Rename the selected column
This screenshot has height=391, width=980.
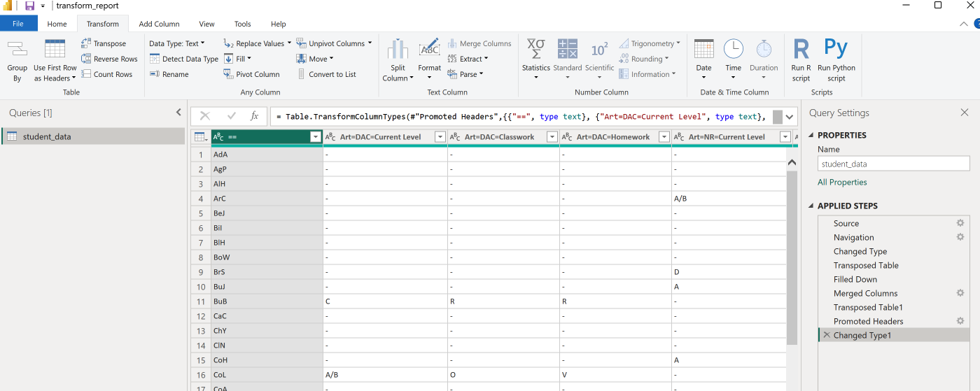point(169,74)
